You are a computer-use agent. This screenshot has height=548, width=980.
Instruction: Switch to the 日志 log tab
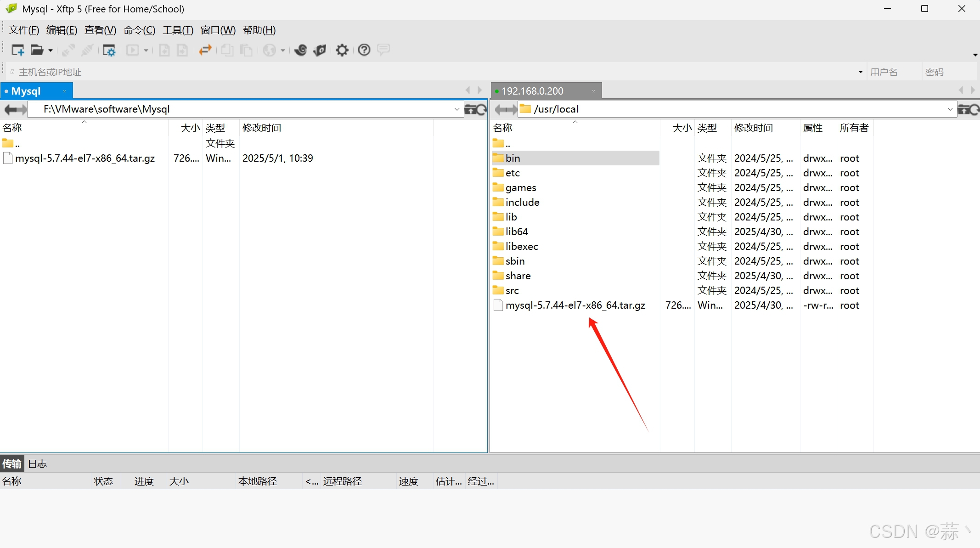pos(37,463)
